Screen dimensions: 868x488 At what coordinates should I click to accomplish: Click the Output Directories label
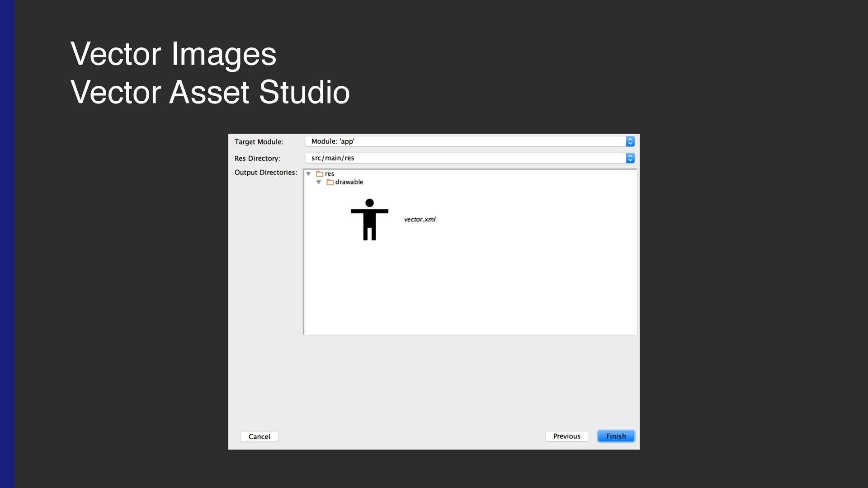tap(266, 173)
